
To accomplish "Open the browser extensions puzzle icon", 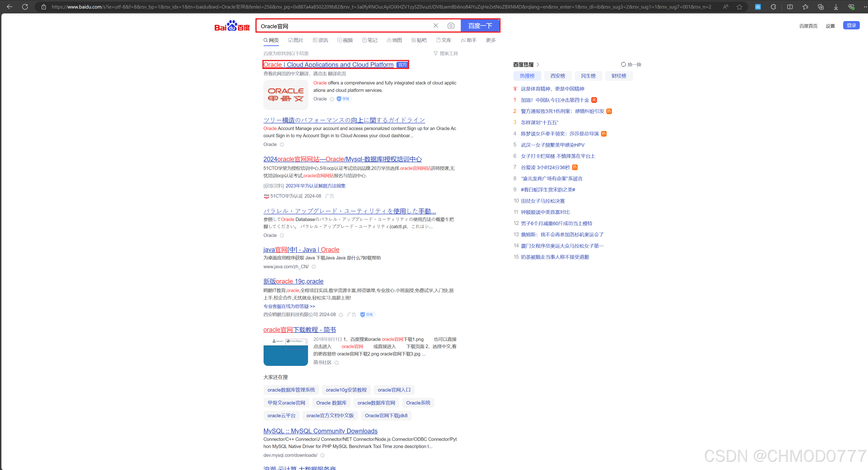I will tap(773, 7).
